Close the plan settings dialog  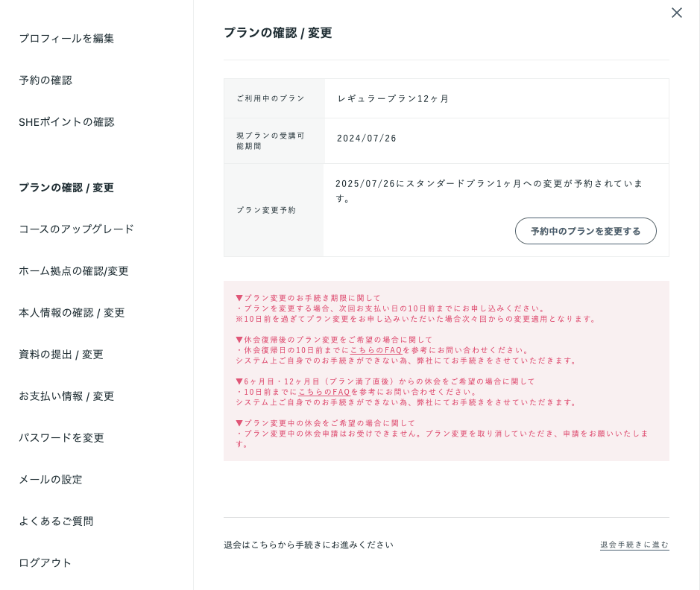pyautogui.click(x=676, y=13)
